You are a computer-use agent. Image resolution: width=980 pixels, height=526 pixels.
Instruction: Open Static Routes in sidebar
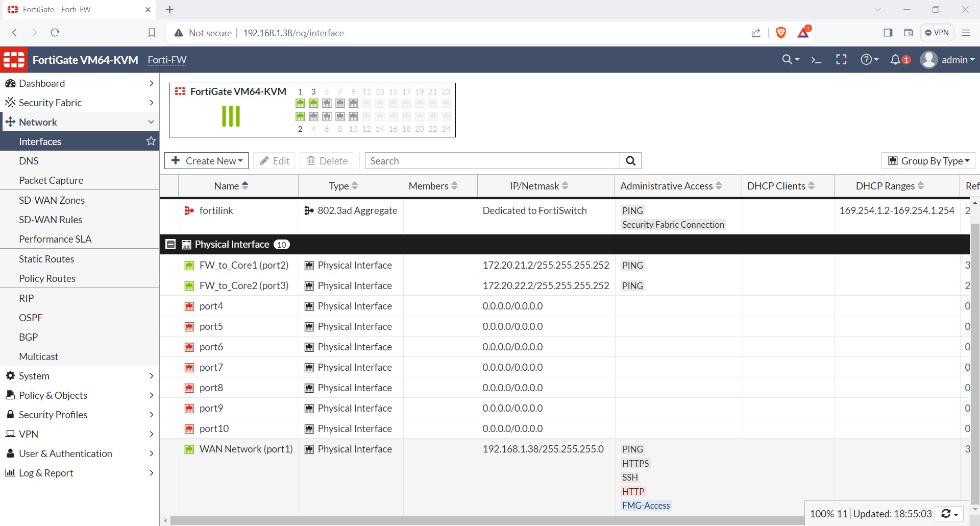[x=46, y=259]
